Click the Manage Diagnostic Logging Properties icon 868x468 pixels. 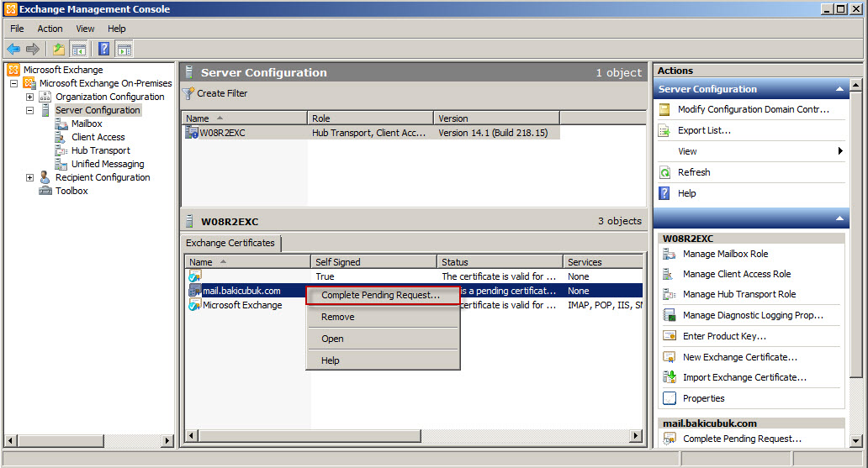[x=670, y=315]
